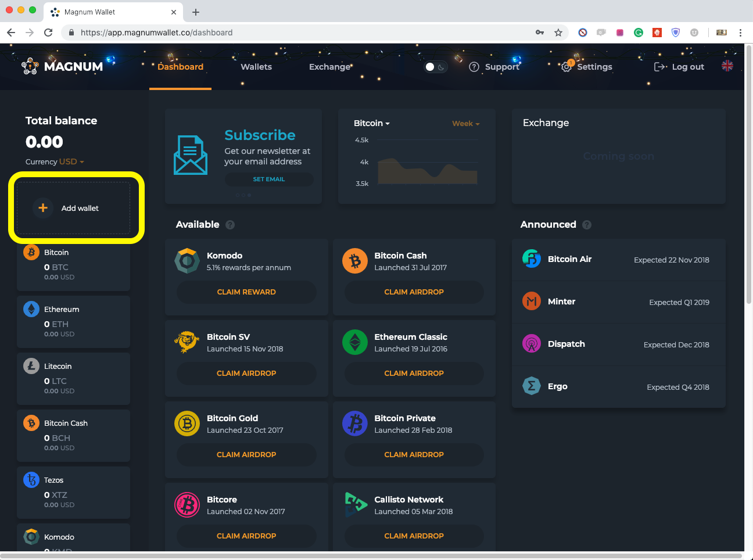The height and width of the screenshot is (560, 753).
Task: Click the Bitcoin Air icon
Action: coord(532,259)
